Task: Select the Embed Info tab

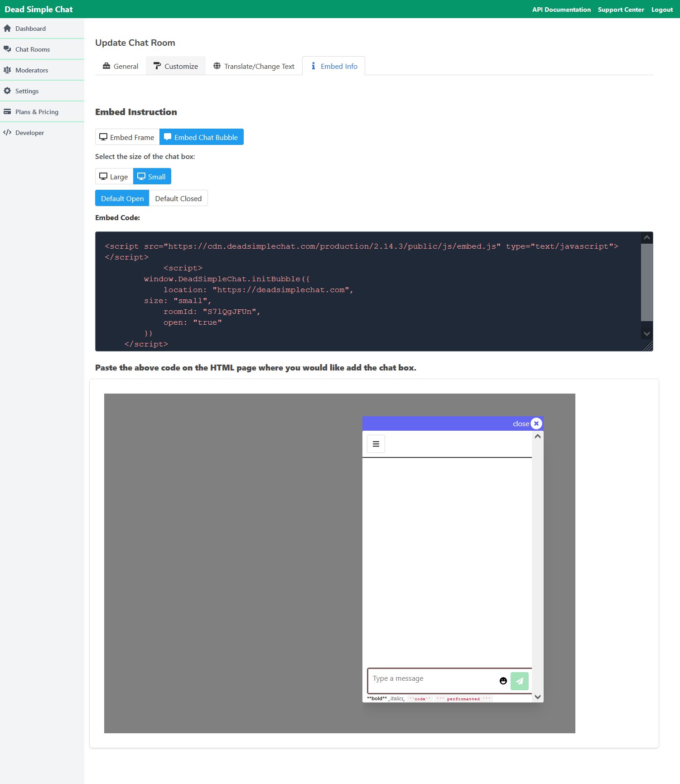Action: [x=334, y=66]
